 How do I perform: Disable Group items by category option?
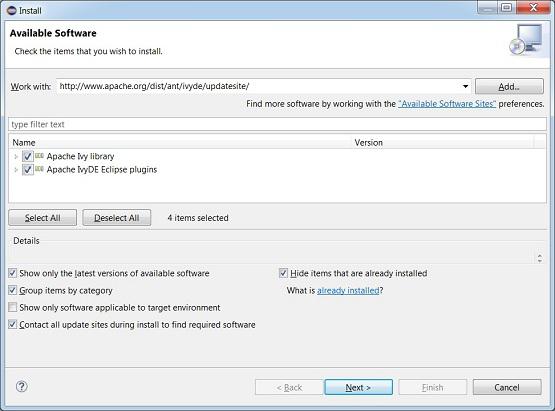pyautogui.click(x=12, y=290)
